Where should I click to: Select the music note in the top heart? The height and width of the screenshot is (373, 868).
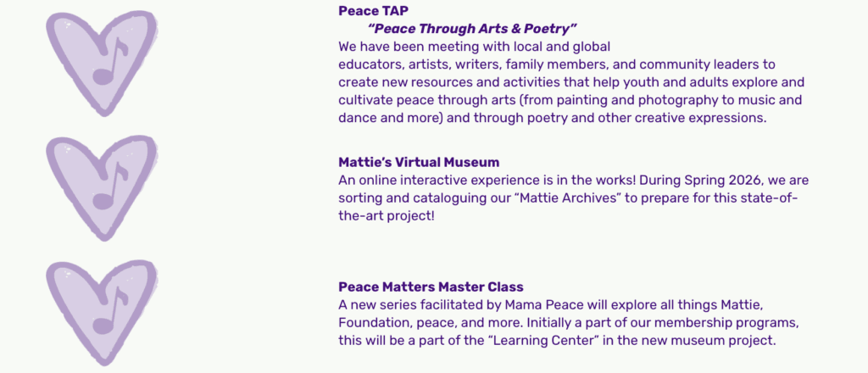pos(108,62)
